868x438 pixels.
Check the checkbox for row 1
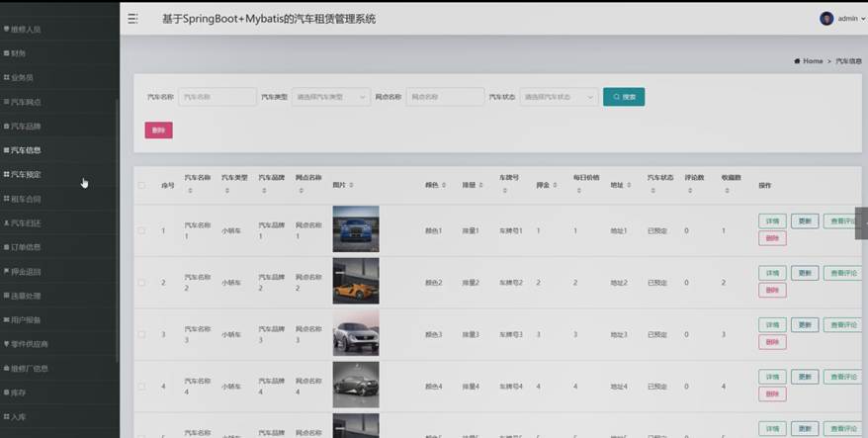tap(141, 230)
